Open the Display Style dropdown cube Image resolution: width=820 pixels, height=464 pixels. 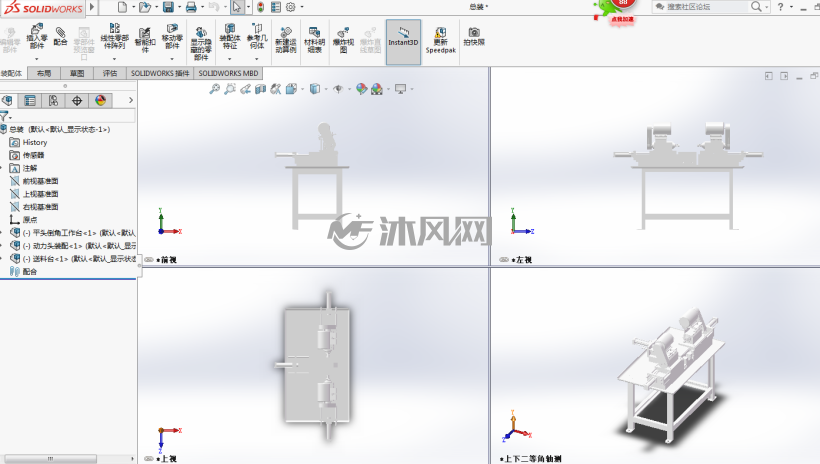(x=315, y=89)
